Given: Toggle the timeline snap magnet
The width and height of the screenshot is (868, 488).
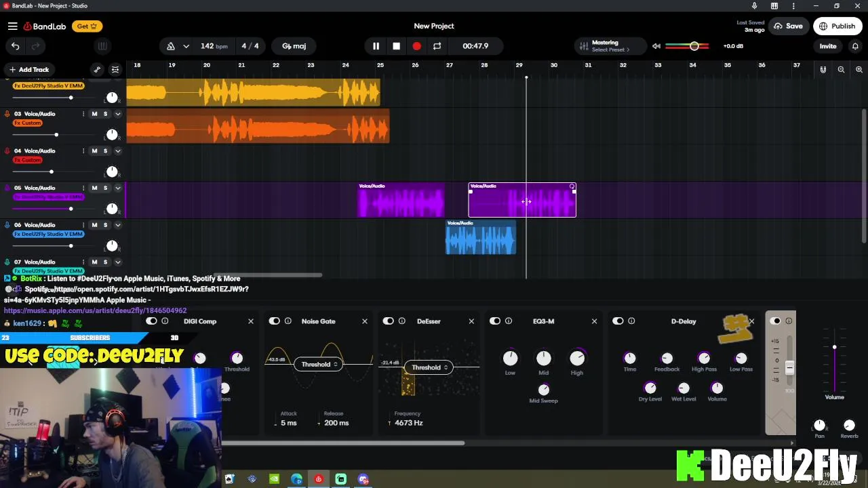Looking at the screenshot, I should (x=823, y=69).
